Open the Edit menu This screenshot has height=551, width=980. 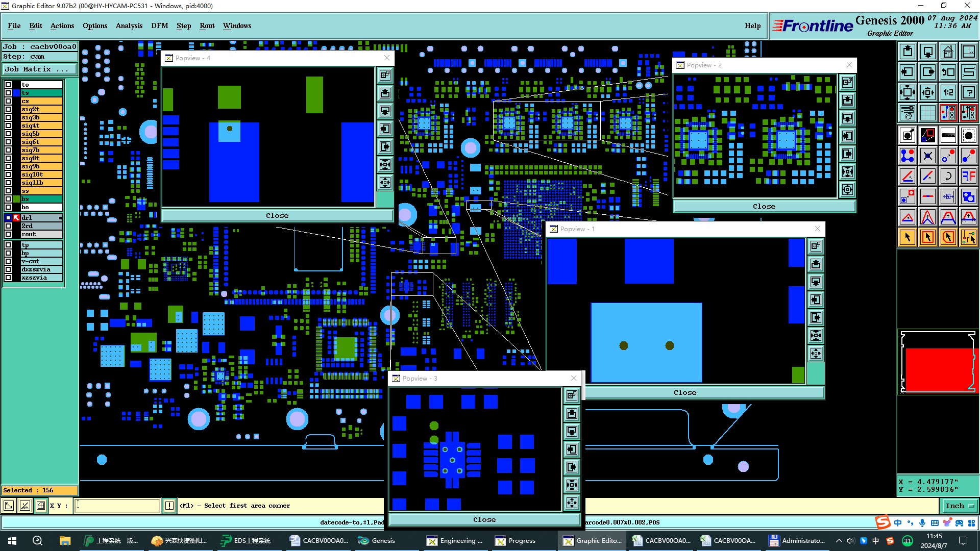36,26
